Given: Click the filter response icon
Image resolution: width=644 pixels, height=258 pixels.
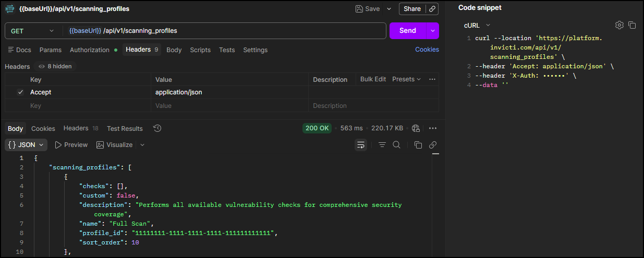Looking at the screenshot, I should pyautogui.click(x=382, y=145).
